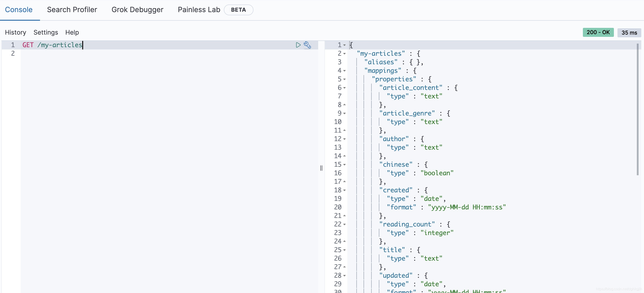
Task: Click the "aliases" key in response
Action: click(x=381, y=62)
